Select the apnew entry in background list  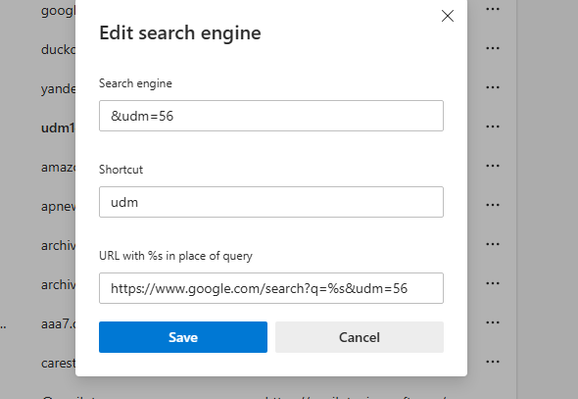[58, 206]
